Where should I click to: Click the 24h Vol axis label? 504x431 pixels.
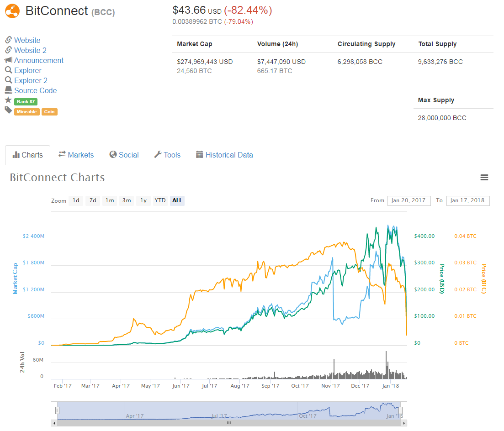(x=22, y=362)
